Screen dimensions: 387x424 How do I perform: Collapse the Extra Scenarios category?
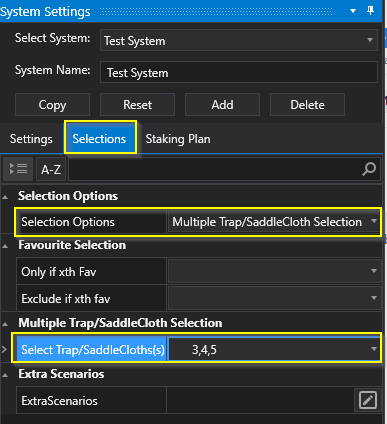[5, 375]
